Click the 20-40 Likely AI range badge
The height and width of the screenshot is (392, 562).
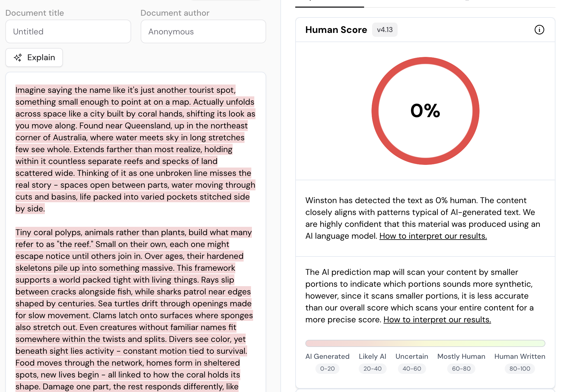[372, 369]
